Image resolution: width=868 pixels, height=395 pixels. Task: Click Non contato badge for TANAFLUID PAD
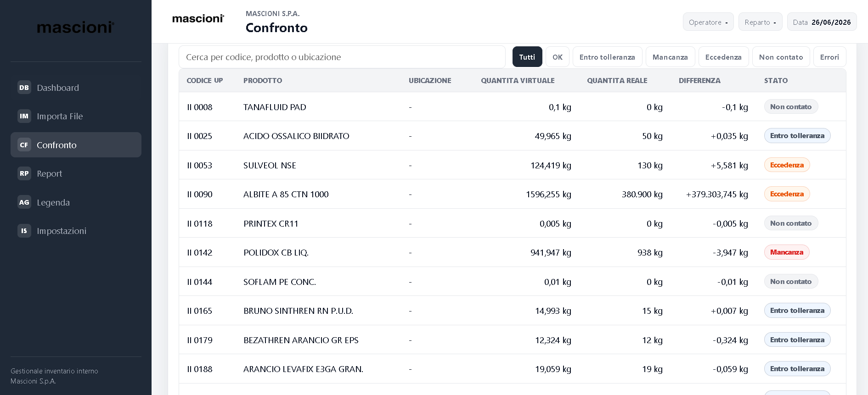point(791,106)
